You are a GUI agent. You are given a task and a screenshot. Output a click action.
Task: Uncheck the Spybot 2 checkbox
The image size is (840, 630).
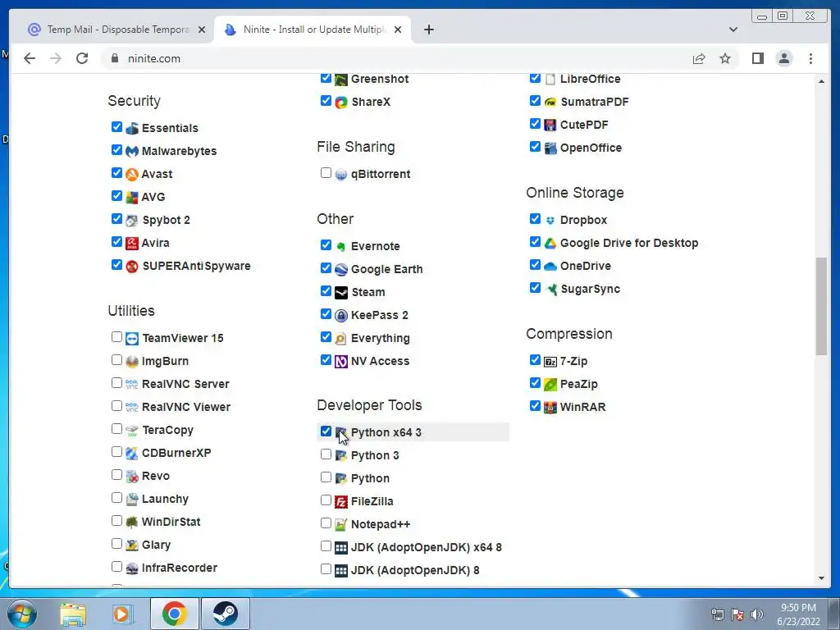[116, 218]
